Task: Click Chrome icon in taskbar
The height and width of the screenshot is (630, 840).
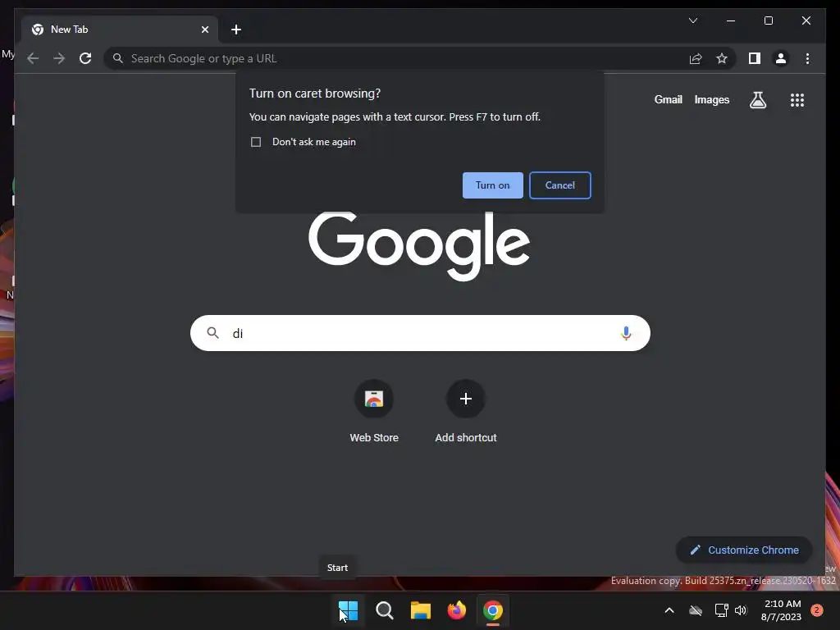Action: point(493,610)
